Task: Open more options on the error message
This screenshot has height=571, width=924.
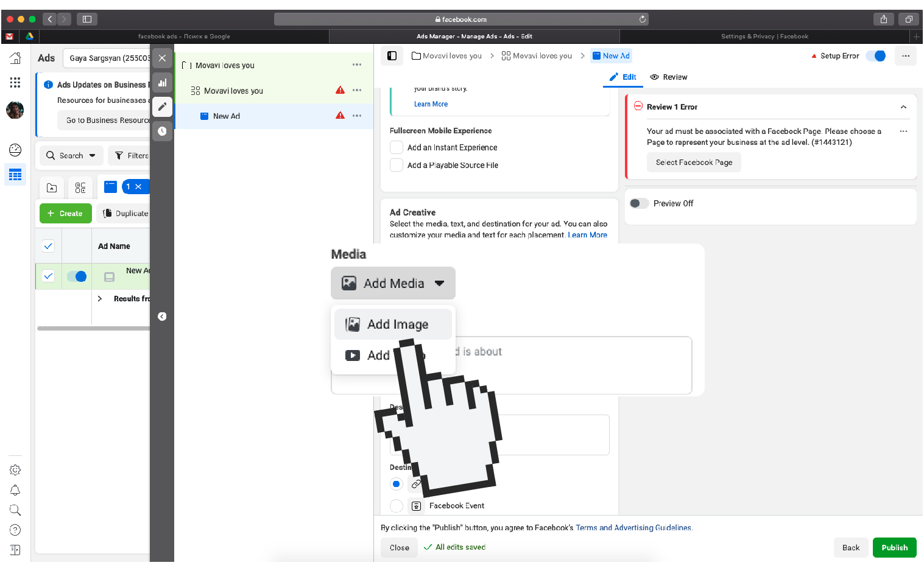Action: [903, 131]
